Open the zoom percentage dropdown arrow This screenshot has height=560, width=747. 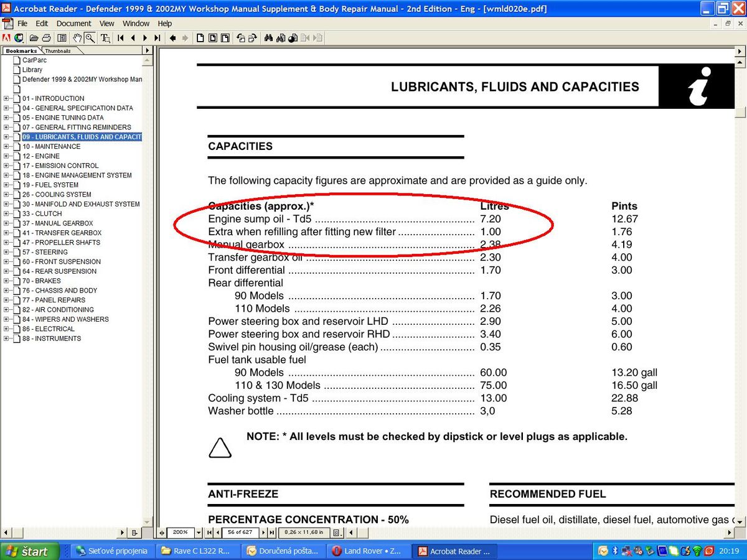(199, 533)
